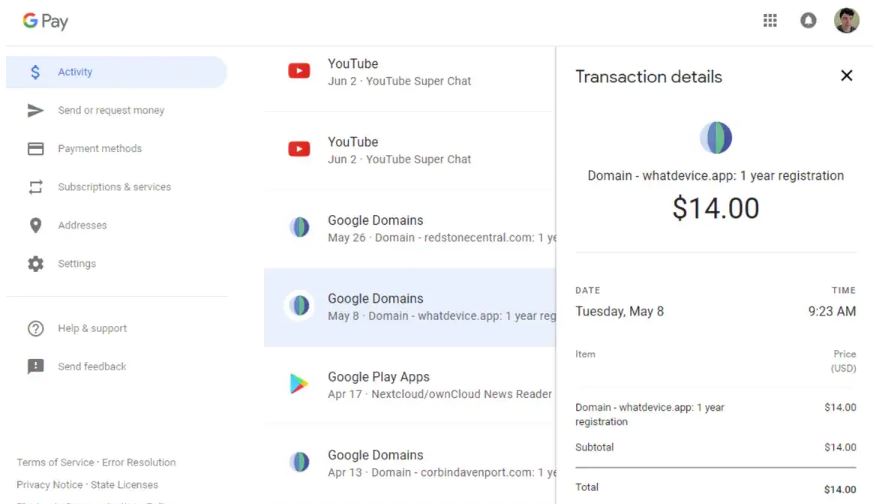
Task: Open the Settings page
Action: [x=77, y=263]
